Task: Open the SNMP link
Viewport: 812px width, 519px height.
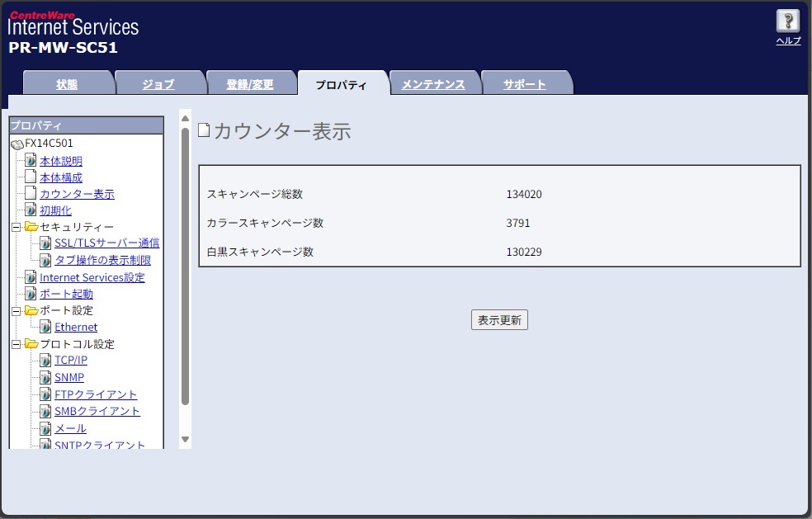Action: pos(69,378)
